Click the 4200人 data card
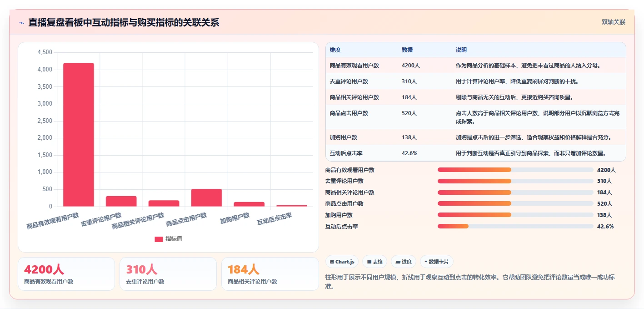The image size is (644, 309). pos(66,274)
